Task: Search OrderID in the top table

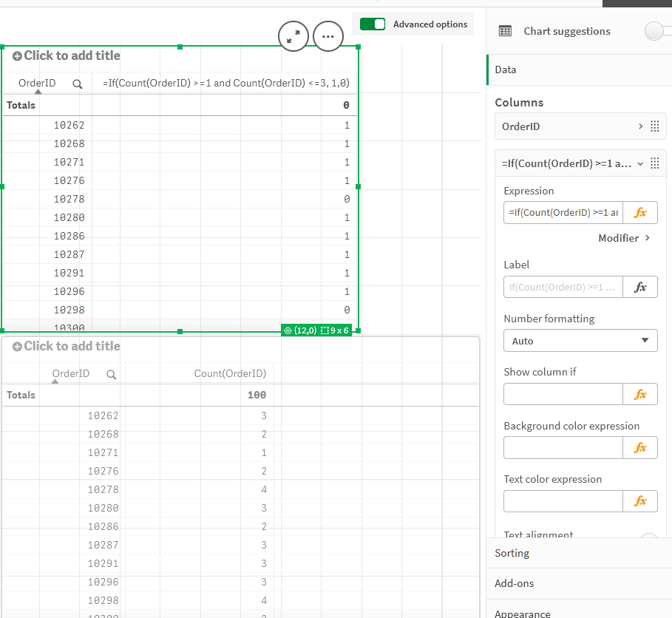Action: 78,84
